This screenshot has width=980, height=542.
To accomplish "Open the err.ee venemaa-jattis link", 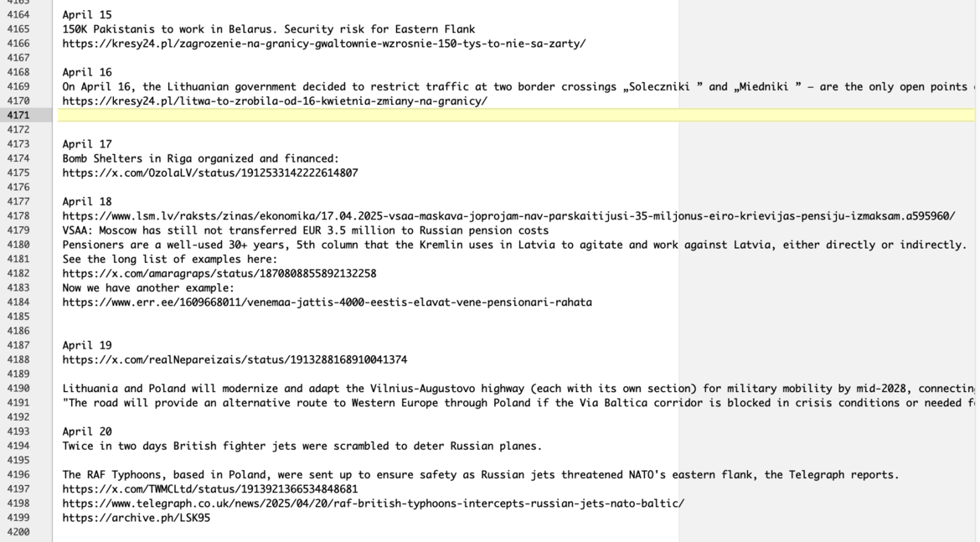I will [x=327, y=302].
